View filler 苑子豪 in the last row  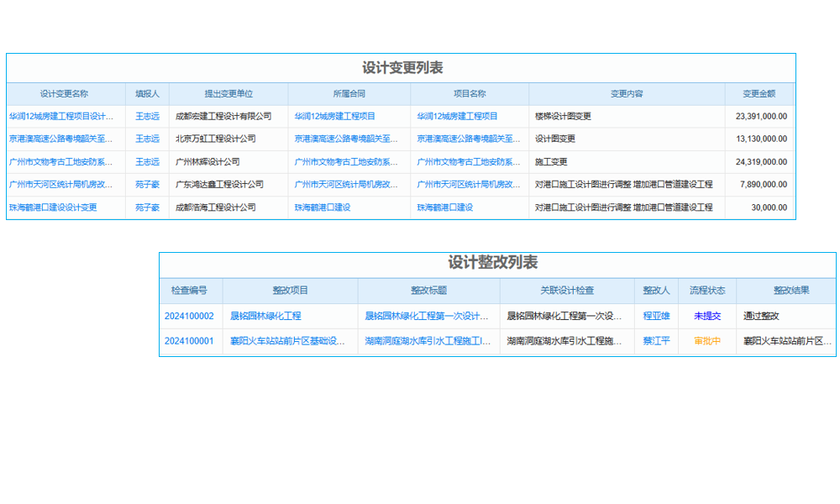[x=145, y=207]
